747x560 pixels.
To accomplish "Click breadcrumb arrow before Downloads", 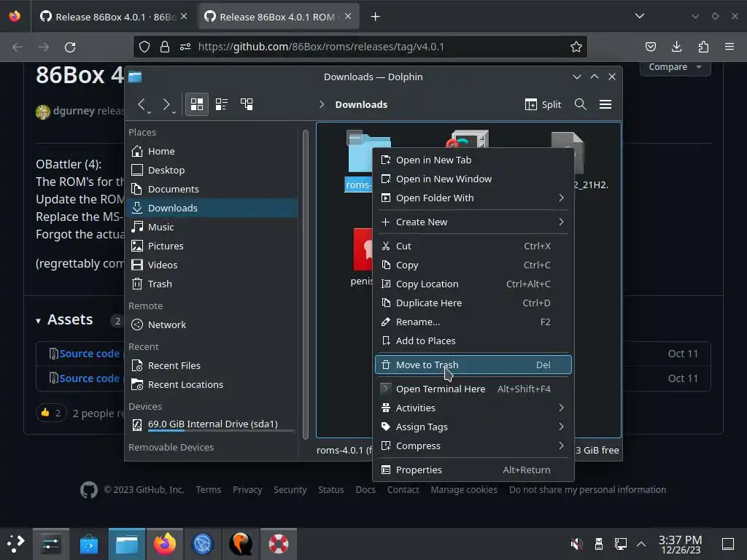I will [x=322, y=104].
